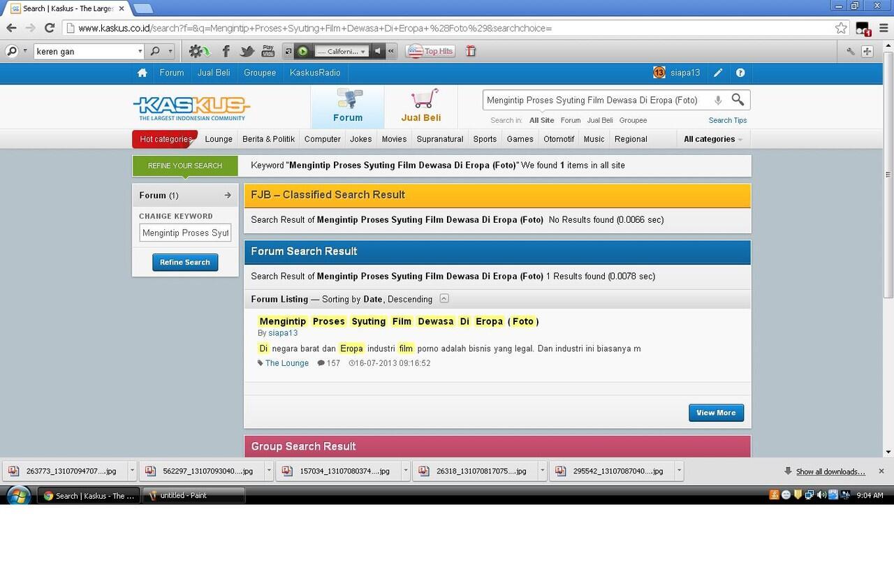Screen dimensions: 894x588
Task: Reload the current page
Action: pyautogui.click(x=49, y=28)
